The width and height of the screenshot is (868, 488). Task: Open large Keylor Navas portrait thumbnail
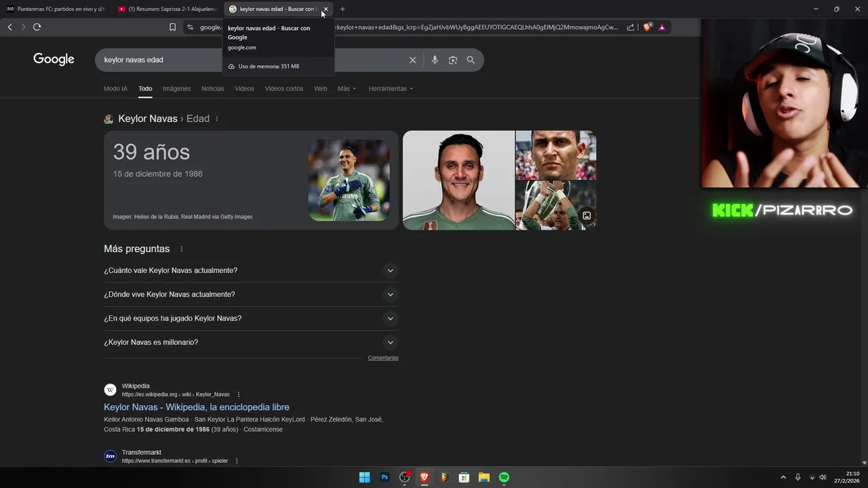[x=458, y=180]
